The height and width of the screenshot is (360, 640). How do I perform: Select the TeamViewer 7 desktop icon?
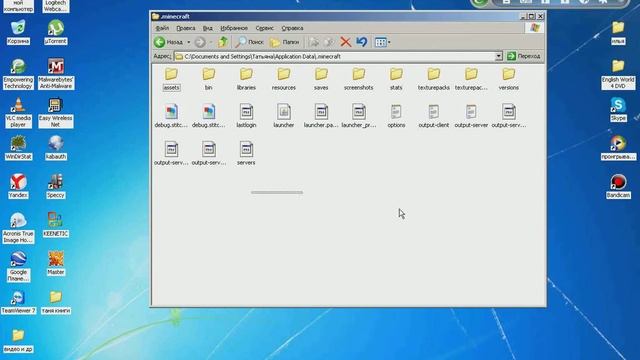point(18,302)
